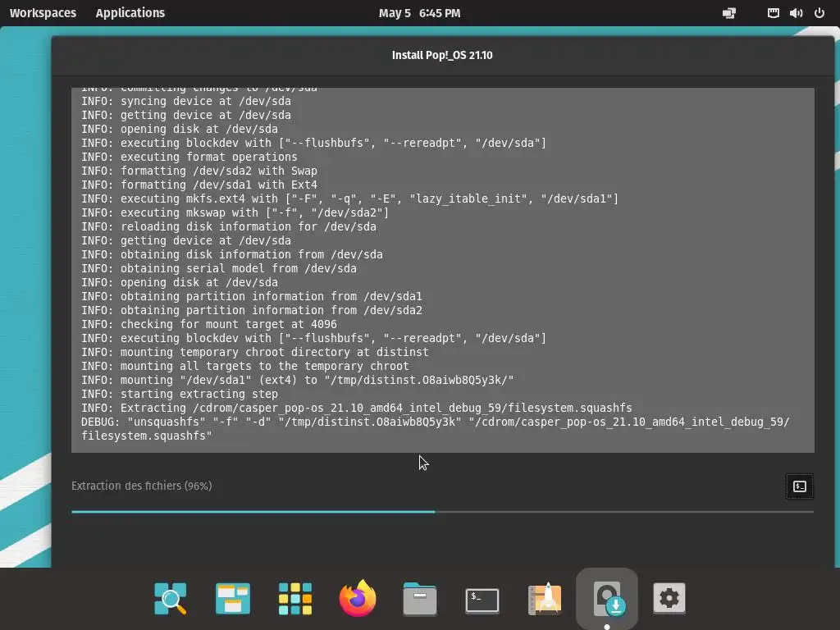Viewport: 840px width, 630px height.
Task: Click the Install Pop!_OS 21.10 title
Action: [442, 55]
